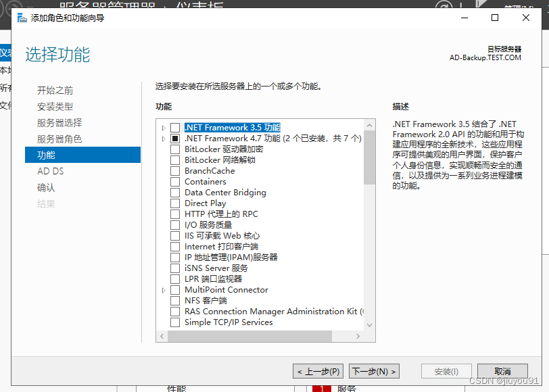Select the NFS 客户端 feature name
Viewport: 549px width, 392px height.
(206, 301)
